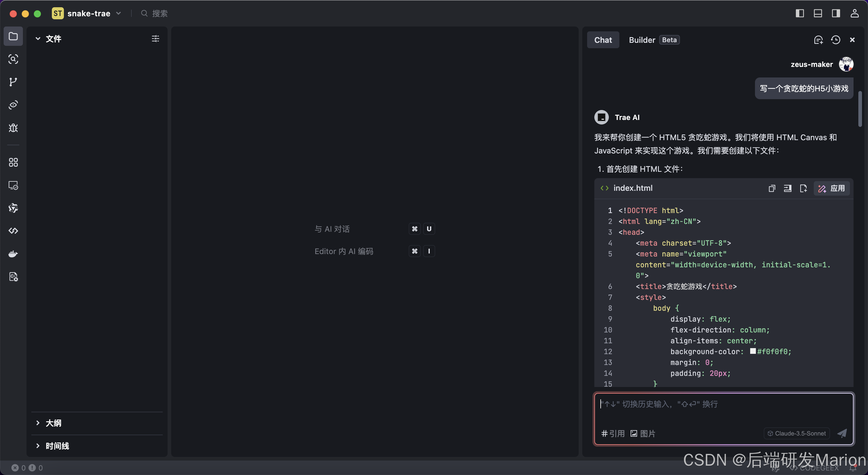
Task: Send the chat message arrow
Action: [842, 433]
